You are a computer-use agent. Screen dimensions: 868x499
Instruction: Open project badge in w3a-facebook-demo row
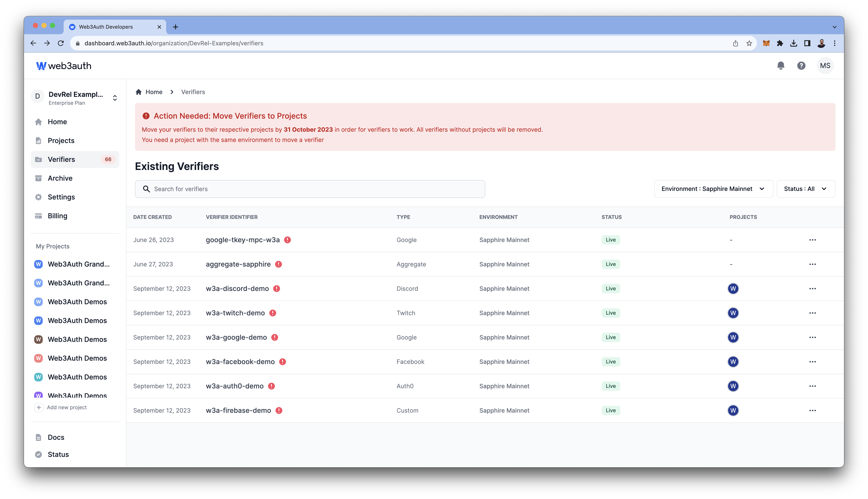[733, 362]
